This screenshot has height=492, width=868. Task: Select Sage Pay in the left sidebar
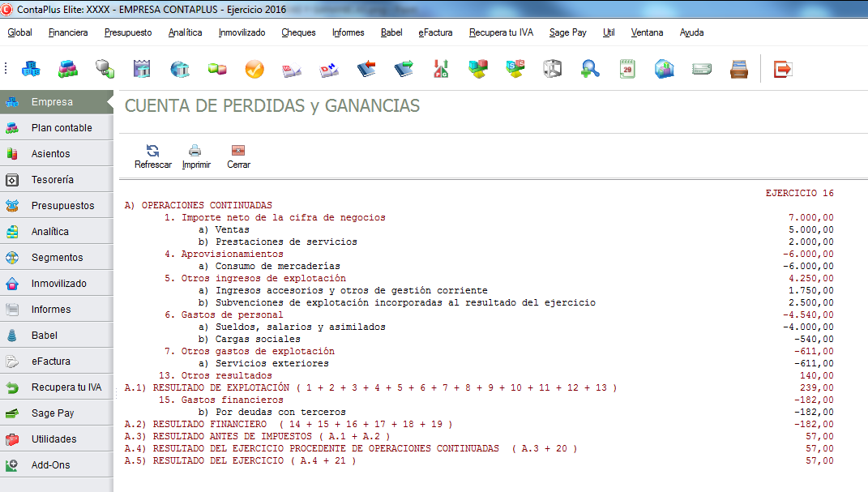[x=57, y=413]
